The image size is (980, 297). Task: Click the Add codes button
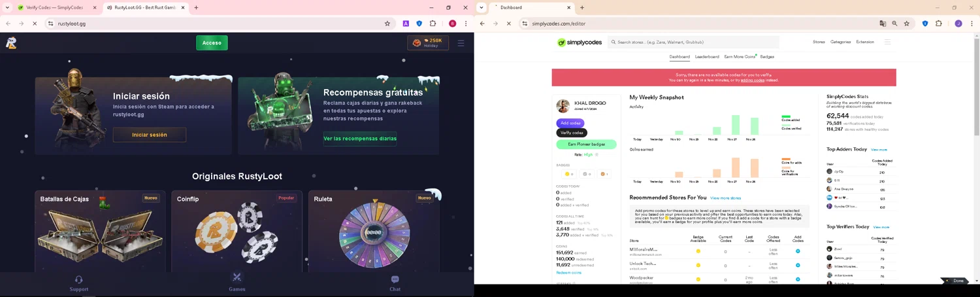pos(570,123)
